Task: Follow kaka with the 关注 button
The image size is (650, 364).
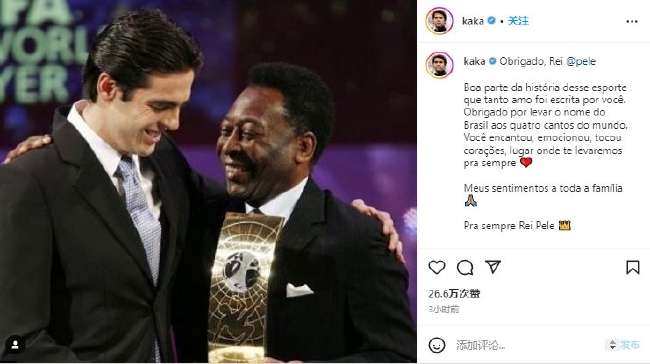Action: pos(518,21)
